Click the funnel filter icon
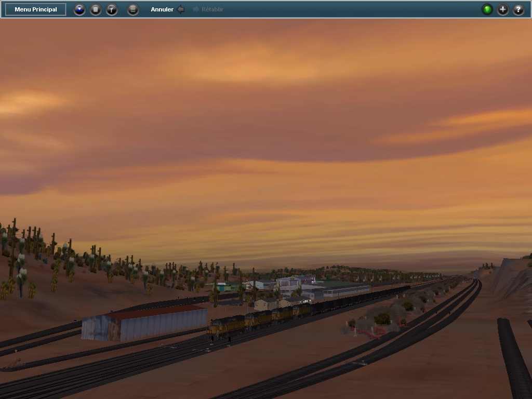 (x=112, y=9)
